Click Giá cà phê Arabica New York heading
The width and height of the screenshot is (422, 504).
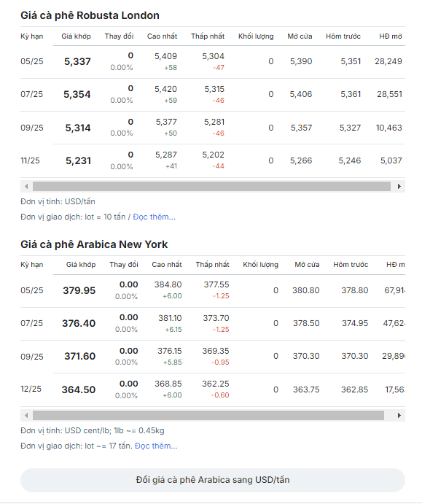94,244
